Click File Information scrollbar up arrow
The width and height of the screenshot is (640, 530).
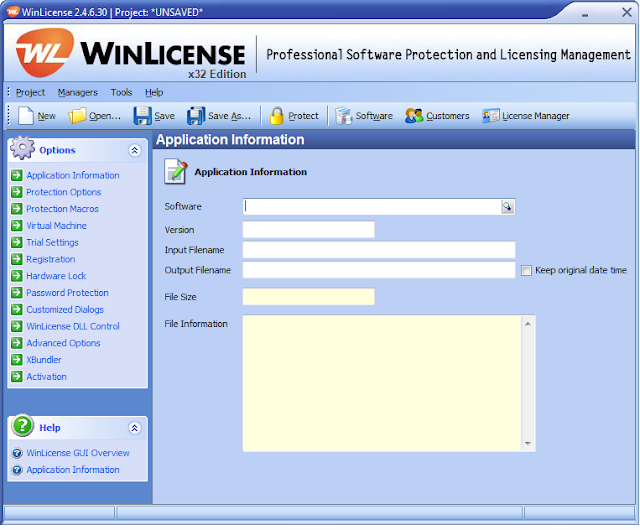527,324
